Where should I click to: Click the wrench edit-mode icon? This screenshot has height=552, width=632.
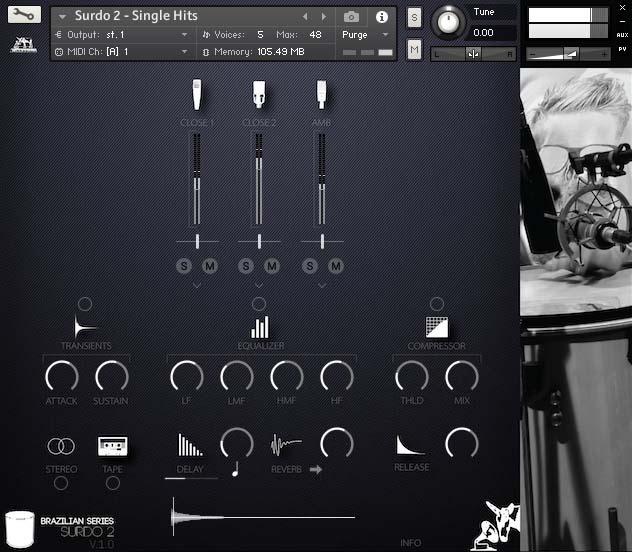click(25, 15)
